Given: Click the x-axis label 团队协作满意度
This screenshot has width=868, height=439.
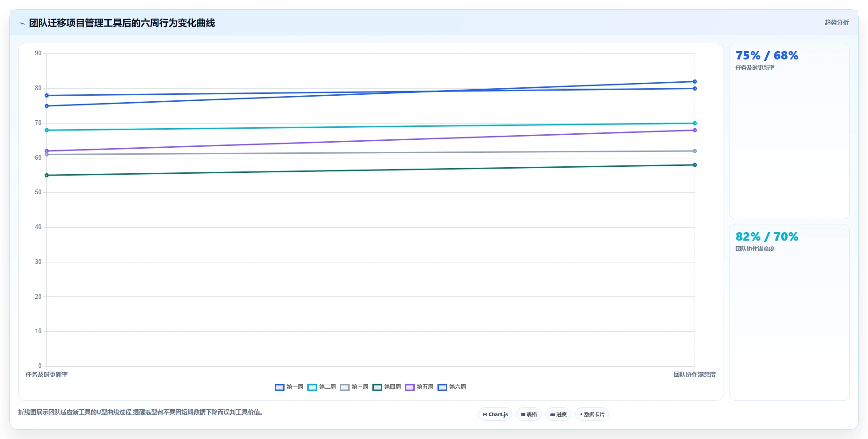Looking at the screenshot, I should point(695,374).
